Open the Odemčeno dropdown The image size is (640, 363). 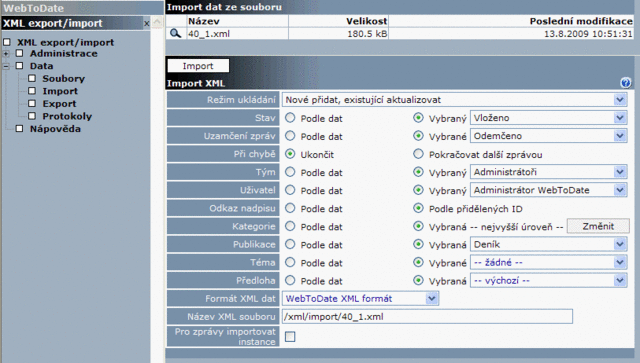click(x=549, y=136)
